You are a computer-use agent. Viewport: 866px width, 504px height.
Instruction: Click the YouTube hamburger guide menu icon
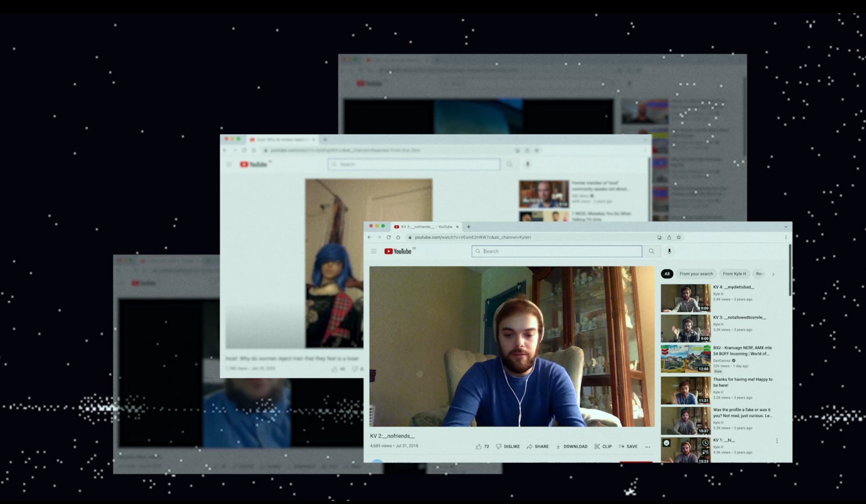pyautogui.click(x=373, y=251)
